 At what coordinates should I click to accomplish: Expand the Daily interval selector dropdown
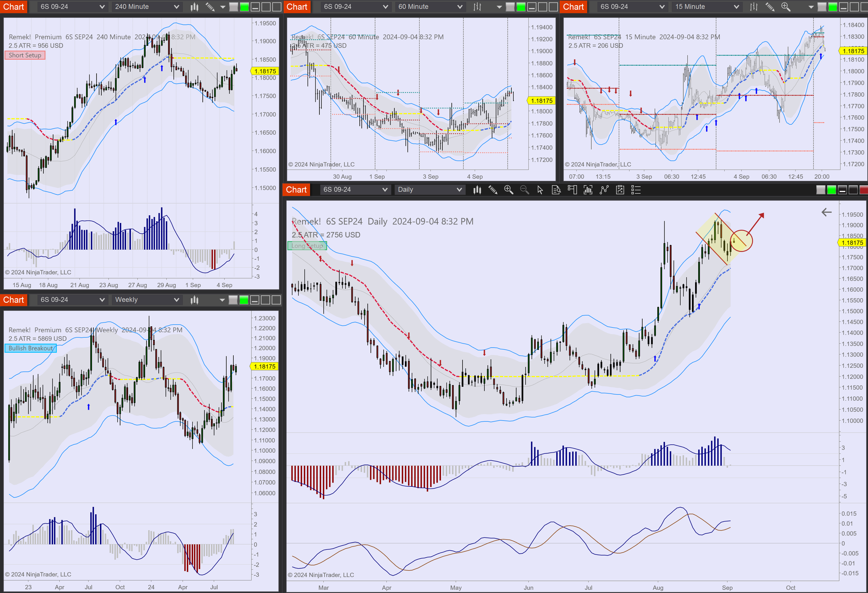pyautogui.click(x=429, y=190)
